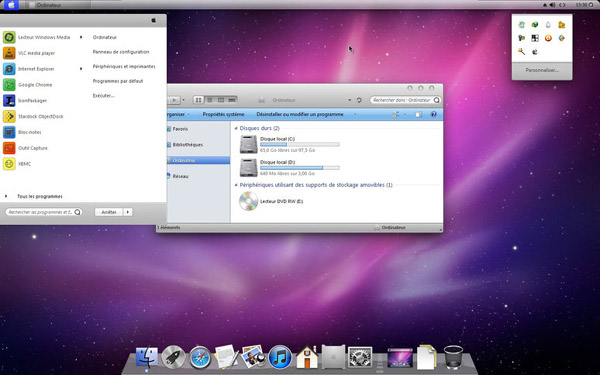Viewport: 600px width, 375px height.
Task: Open the Preview photos dock icon
Action: [x=253, y=357]
